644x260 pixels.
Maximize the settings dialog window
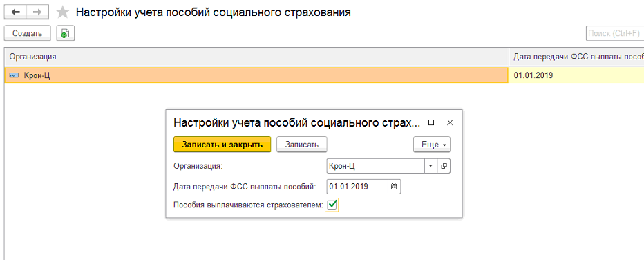[x=431, y=122]
